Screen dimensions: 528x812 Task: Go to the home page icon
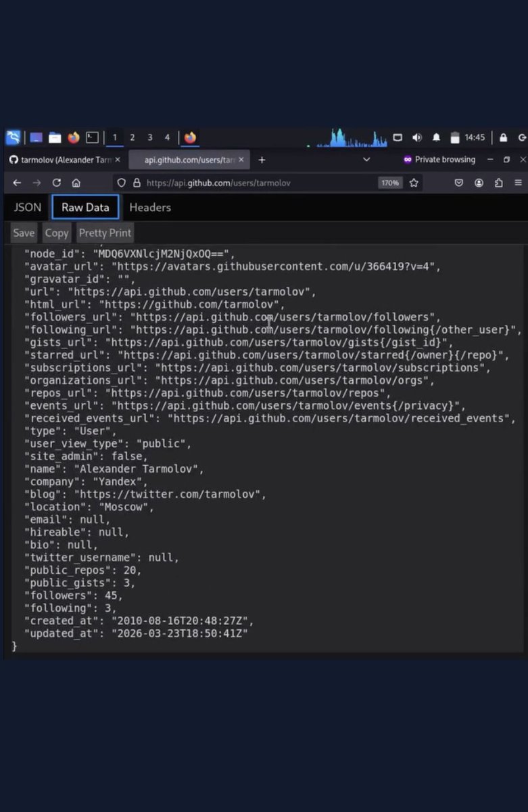click(76, 183)
